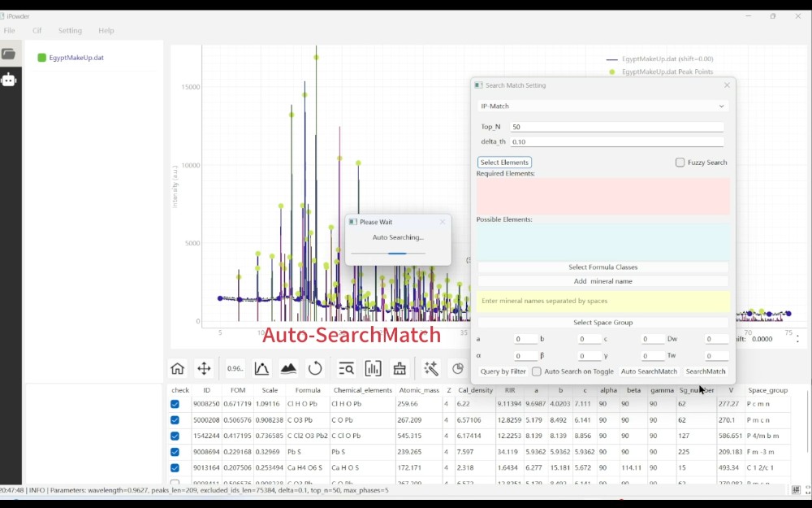812x508 pixels.
Task: Open the list search toolbar icon
Action: point(346,368)
